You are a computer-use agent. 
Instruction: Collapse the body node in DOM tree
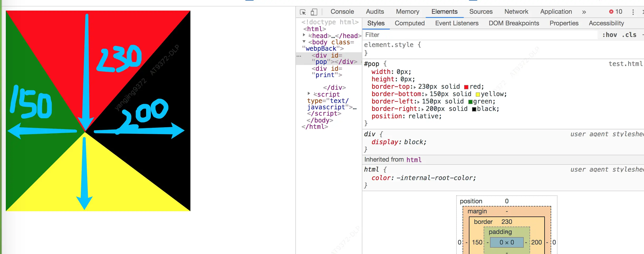pos(304,41)
